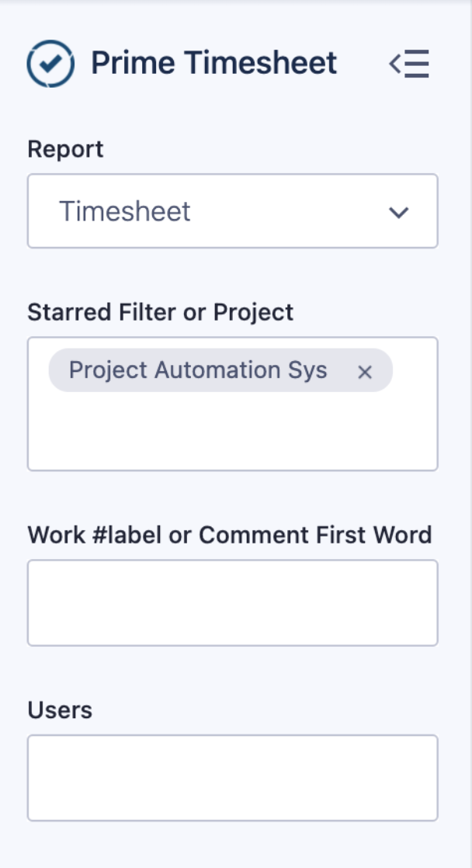Expand the report type options arrow

click(398, 212)
